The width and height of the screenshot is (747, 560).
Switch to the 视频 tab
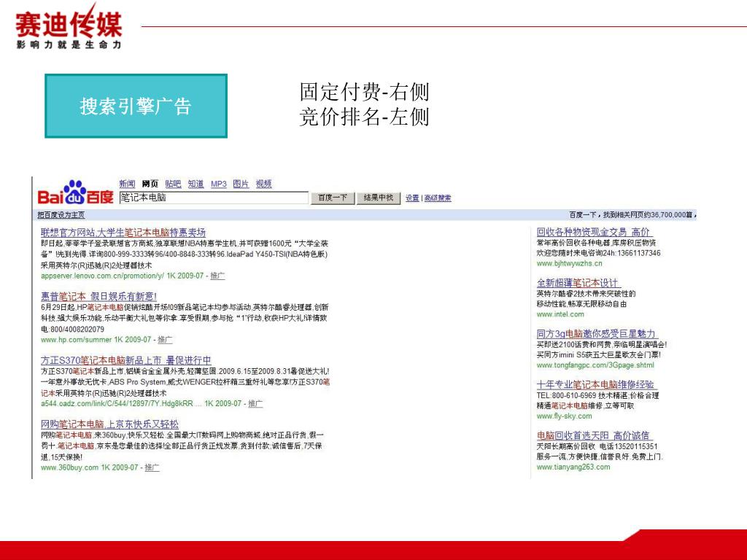click(x=263, y=184)
